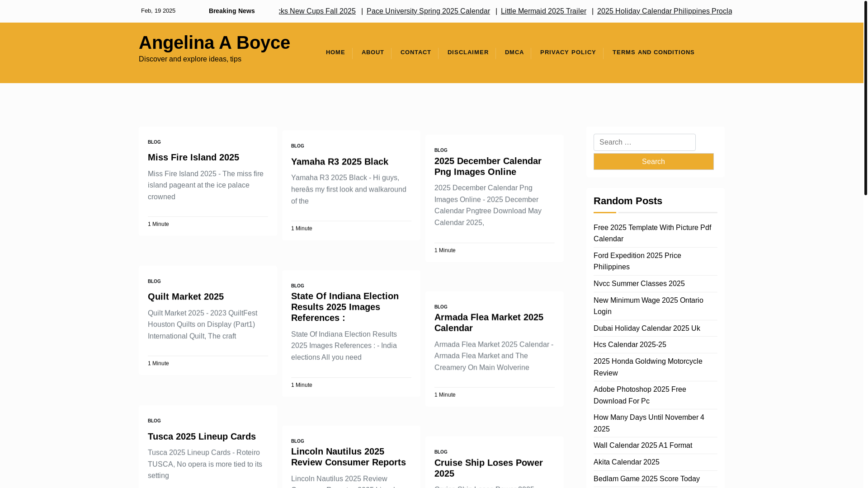Open Free 2025 Template With Picture Pdf Calendar
Screen dimensions: 868x488
(x=652, y=233)
